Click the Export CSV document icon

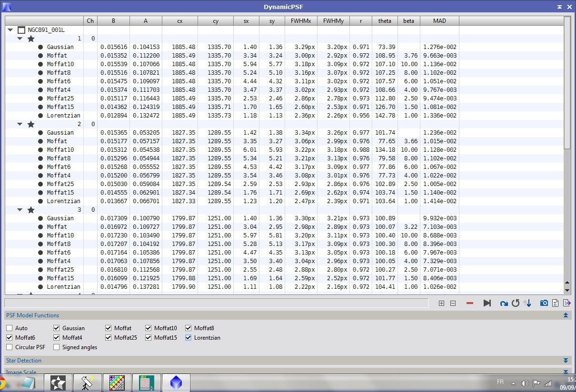[x=567, y=303]
